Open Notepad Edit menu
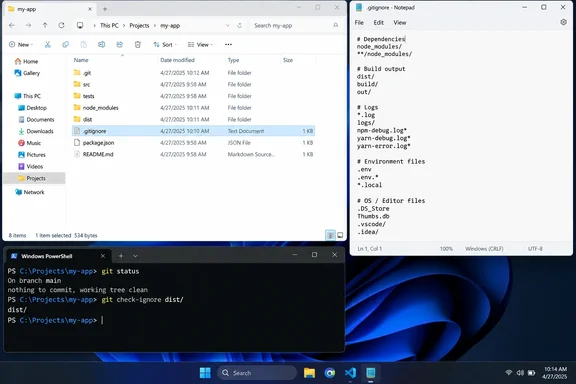The width and height of the screenshot is (576, 384). pyautogui.click(x=379, y=22)
